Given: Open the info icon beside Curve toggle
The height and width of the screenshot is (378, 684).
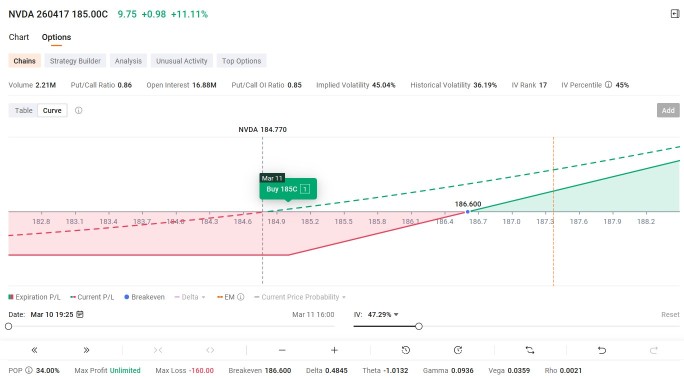Looking at the screenshot, I should 79,110.
